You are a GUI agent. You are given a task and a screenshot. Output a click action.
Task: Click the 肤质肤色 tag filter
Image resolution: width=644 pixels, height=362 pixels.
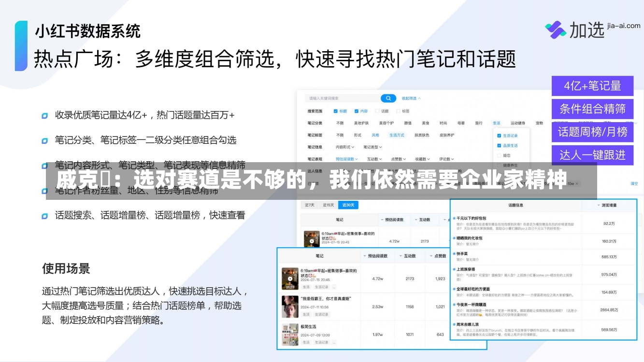pyautogui.click(x=422, y=135)
